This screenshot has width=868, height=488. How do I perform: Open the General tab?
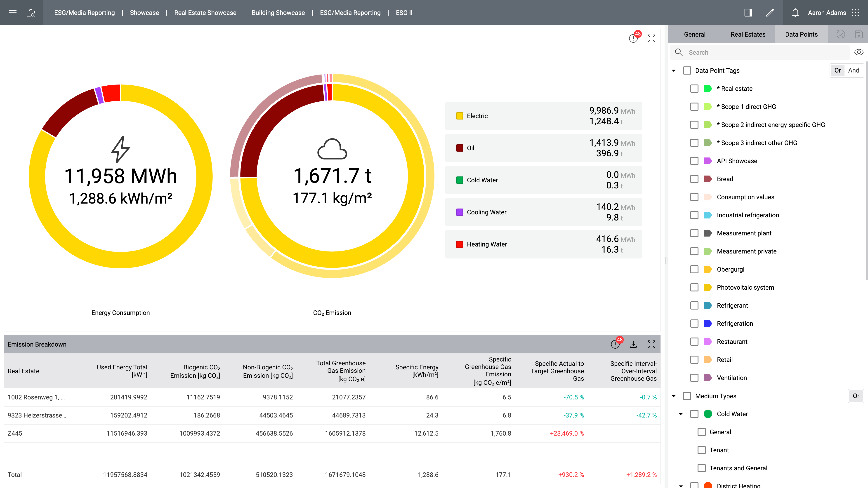[694, 34]
